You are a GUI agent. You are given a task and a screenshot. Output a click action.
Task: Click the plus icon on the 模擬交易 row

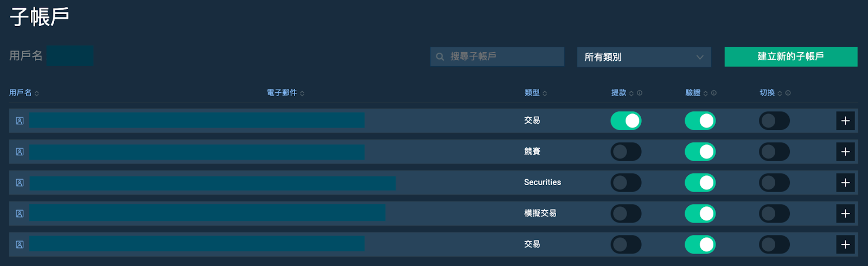[845, 214]
